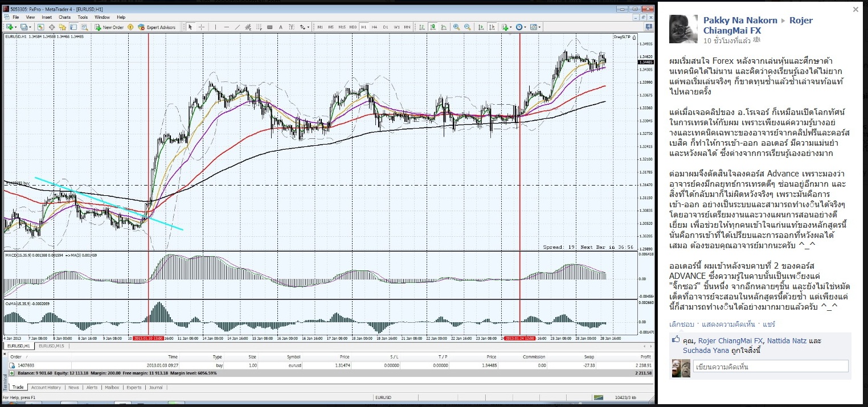Switch to bar chart display
This screenshot has width=868, height=407.
423,27
